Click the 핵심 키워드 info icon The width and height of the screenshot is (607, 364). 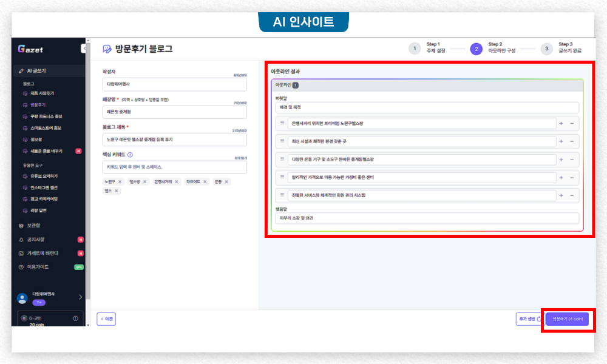pyautogui.click(x=130, y=155)
